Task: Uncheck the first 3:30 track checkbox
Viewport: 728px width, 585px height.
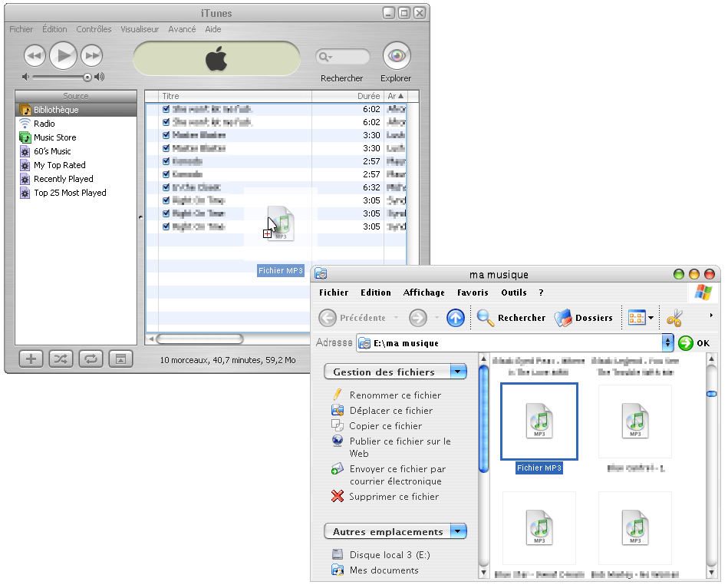Action: 166,135
